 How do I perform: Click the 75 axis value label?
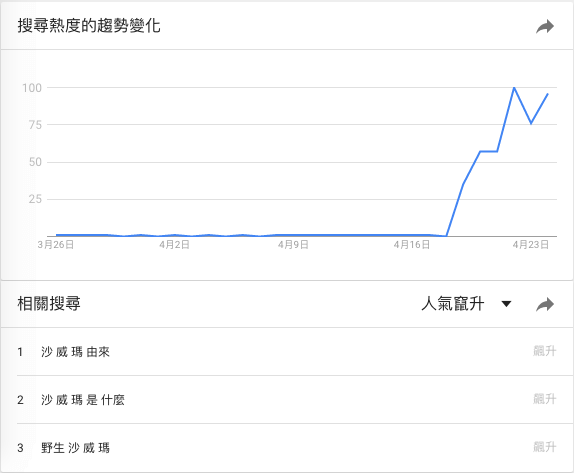click(36, 125)
